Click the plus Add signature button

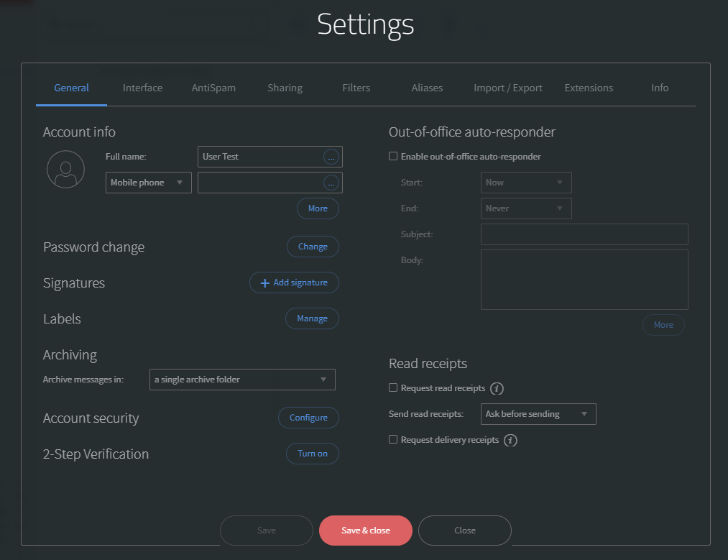point(294,283)
